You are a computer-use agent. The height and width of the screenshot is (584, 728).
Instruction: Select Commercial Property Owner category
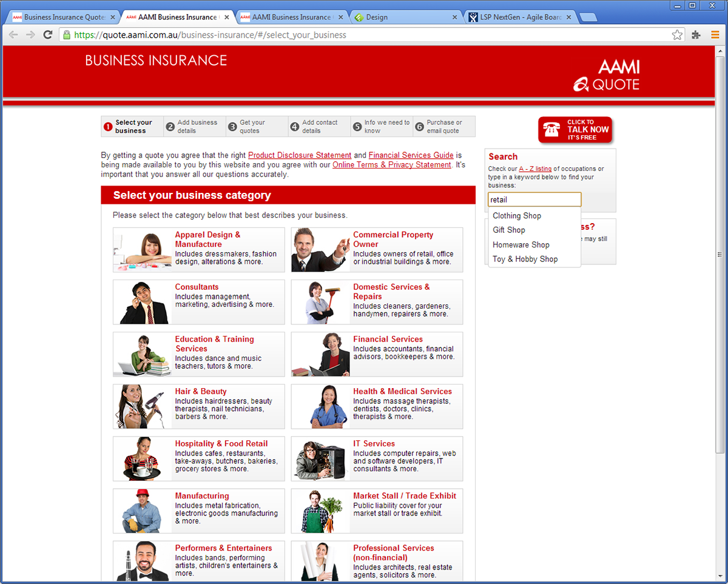click(377, 250)
